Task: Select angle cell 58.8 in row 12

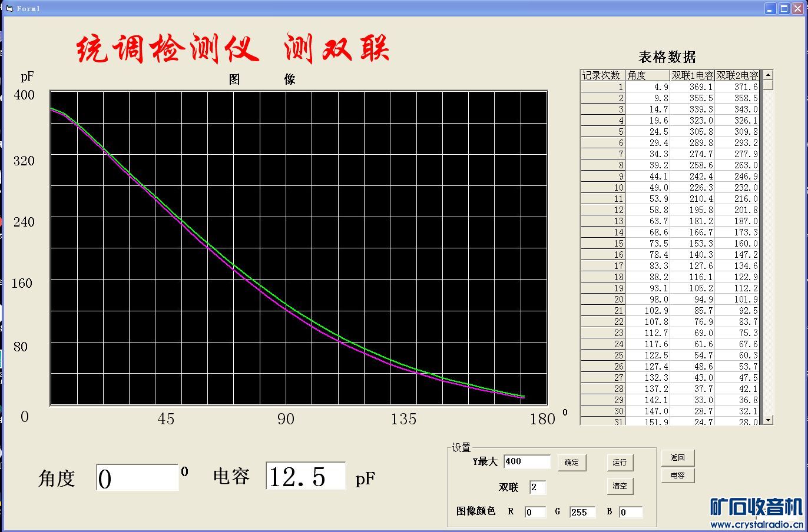Action: [x=647, y=210]
